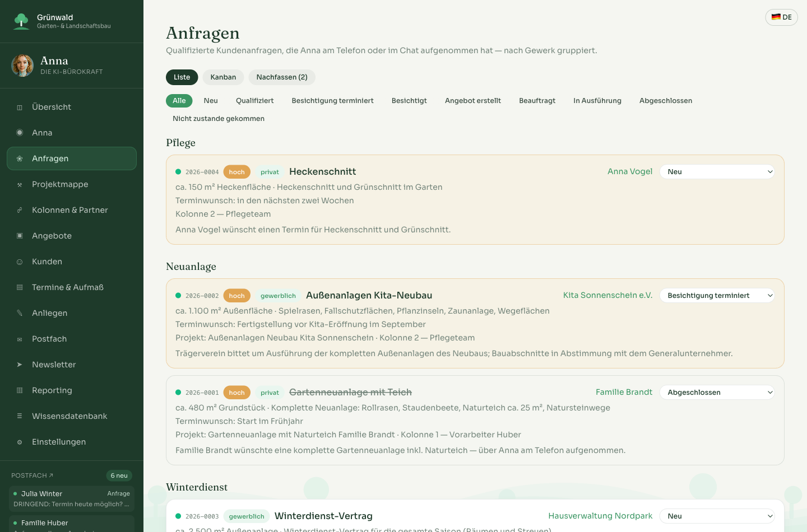Click the 6 neu badge
Viewport: 807px width, 532px height.
(119, 475)
